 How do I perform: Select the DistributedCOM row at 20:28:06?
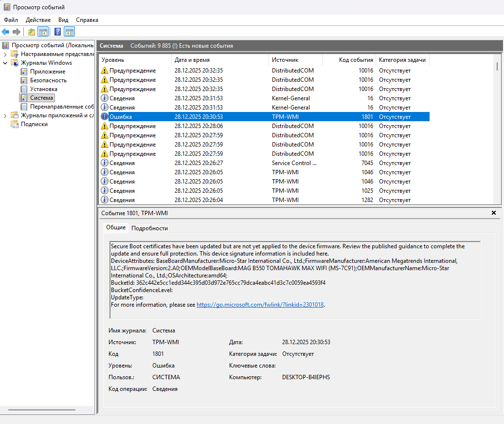point(264,126)
